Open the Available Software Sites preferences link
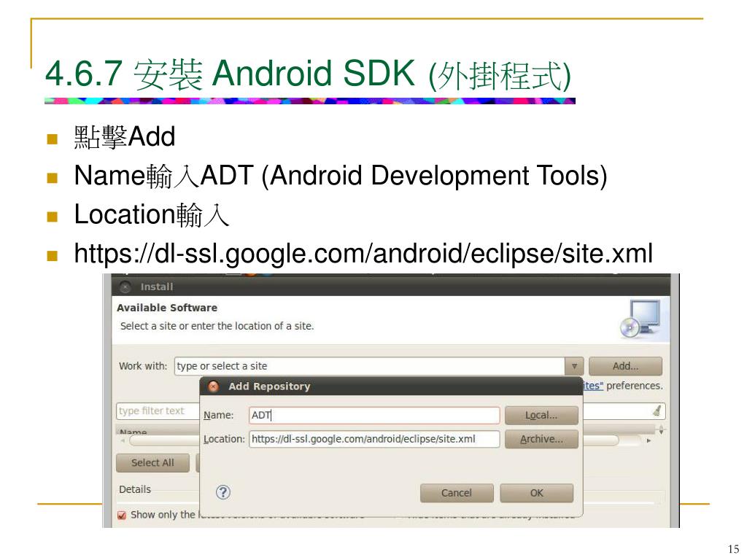This screenshot has height=560, width=747. point(593,386)
